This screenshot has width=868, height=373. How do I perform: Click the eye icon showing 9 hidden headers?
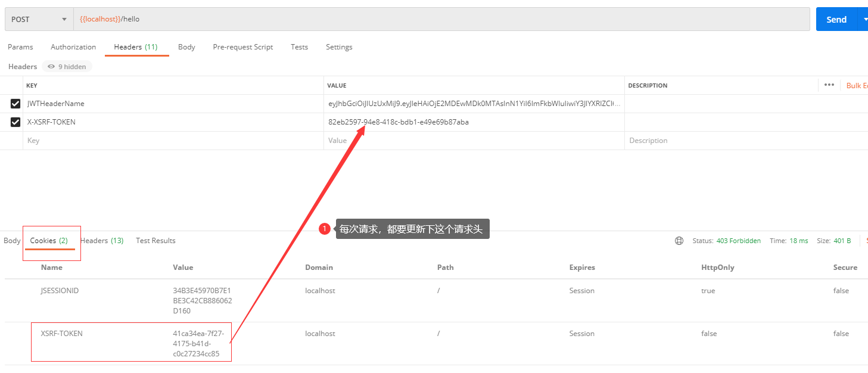point(66,66)
